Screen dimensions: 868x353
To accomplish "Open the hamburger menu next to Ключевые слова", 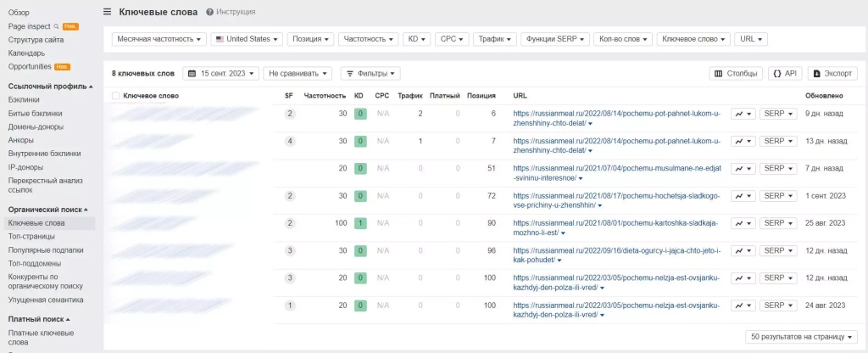I will click(x=108, y=12).
